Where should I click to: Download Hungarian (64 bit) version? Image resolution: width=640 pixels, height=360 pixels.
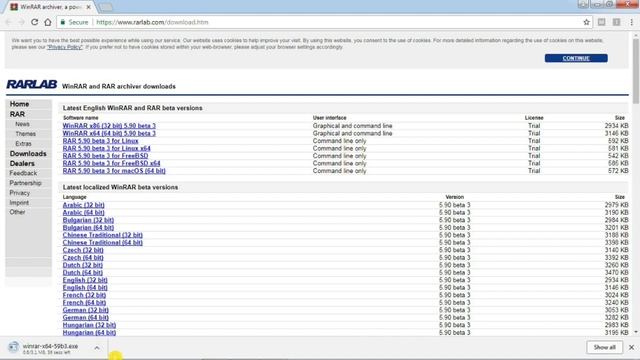point(89,333)
